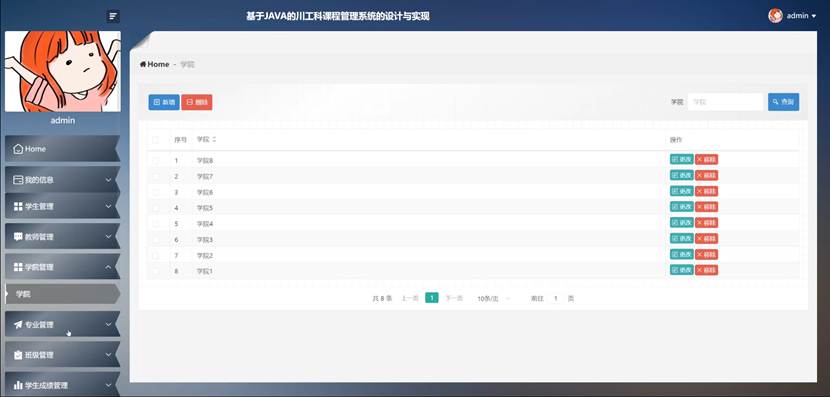
Task: Click the red 删除 button for row 学院7
Action: (x=707, y=175)
